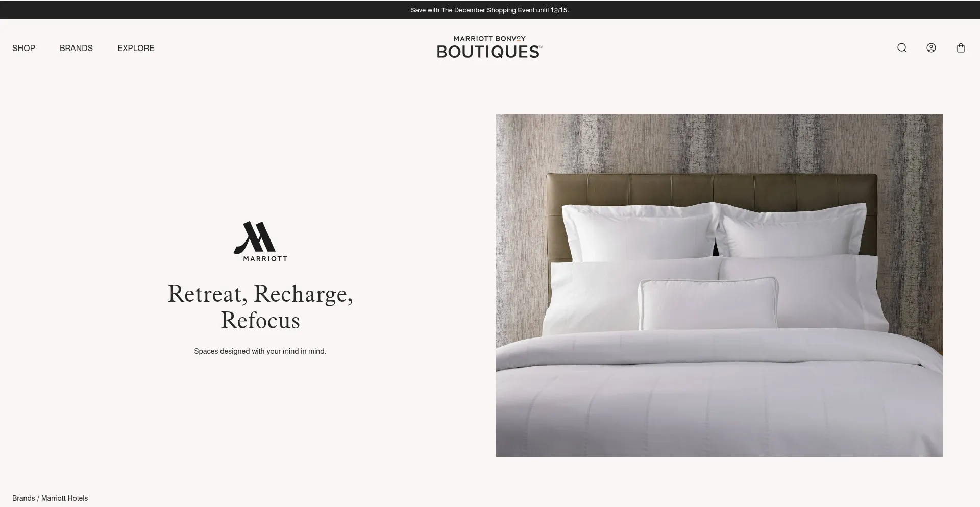This screenshot has height=507, width=980.
Task: Open the account profile icon
Action: click(931, 48)
